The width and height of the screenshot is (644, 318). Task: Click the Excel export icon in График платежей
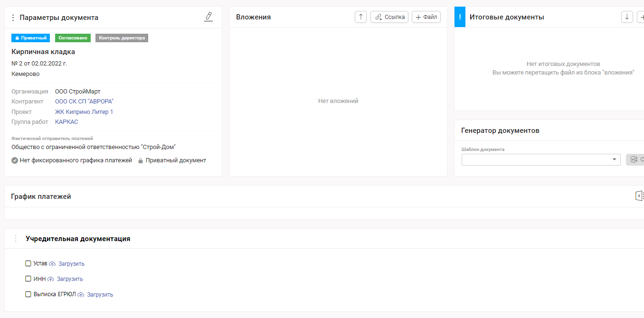click(639, 196)
